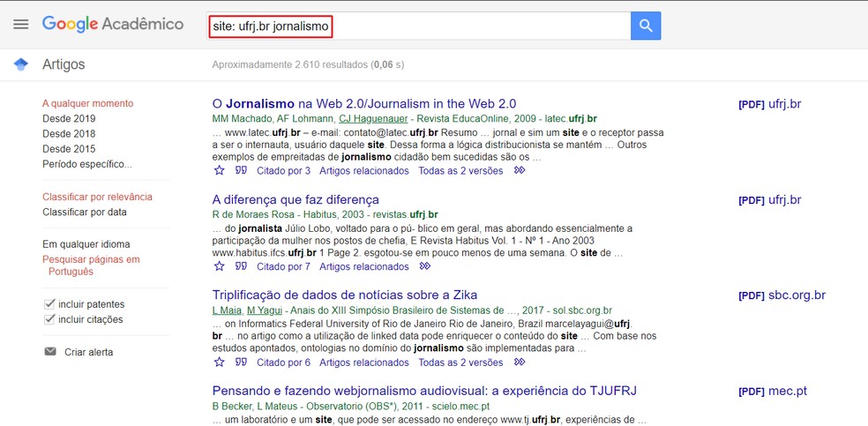868x426 pixels.
Task: Filter results Desde 2019
Action: tap(69, 119)
